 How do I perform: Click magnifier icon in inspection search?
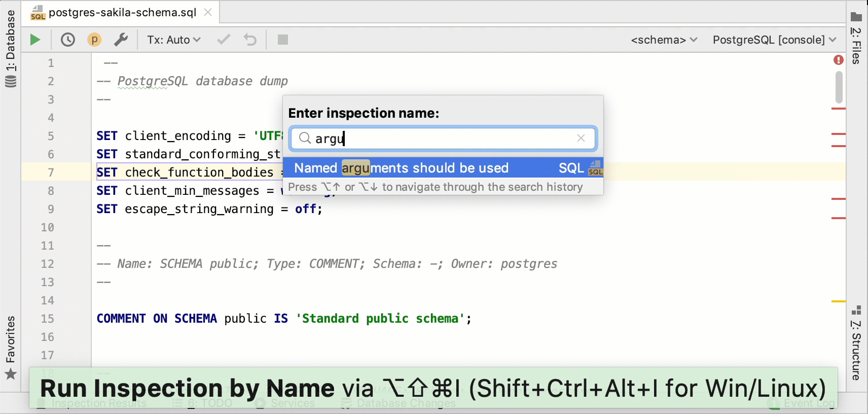coord(304,138)
